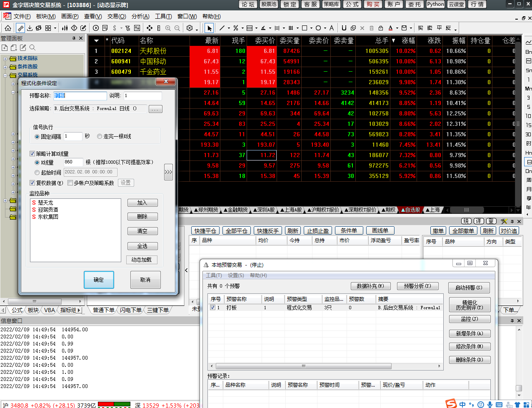Click the 全部平仓 button

pos(237,231)
